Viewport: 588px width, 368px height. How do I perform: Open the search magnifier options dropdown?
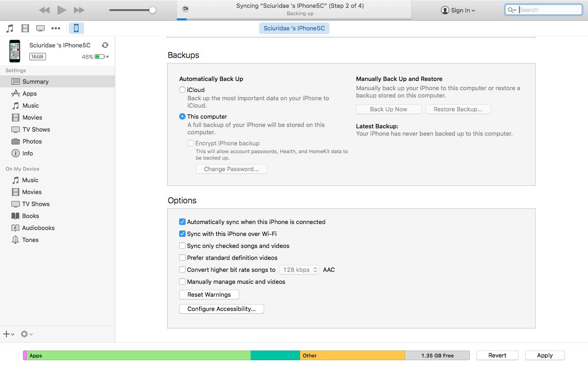point(512,10)
